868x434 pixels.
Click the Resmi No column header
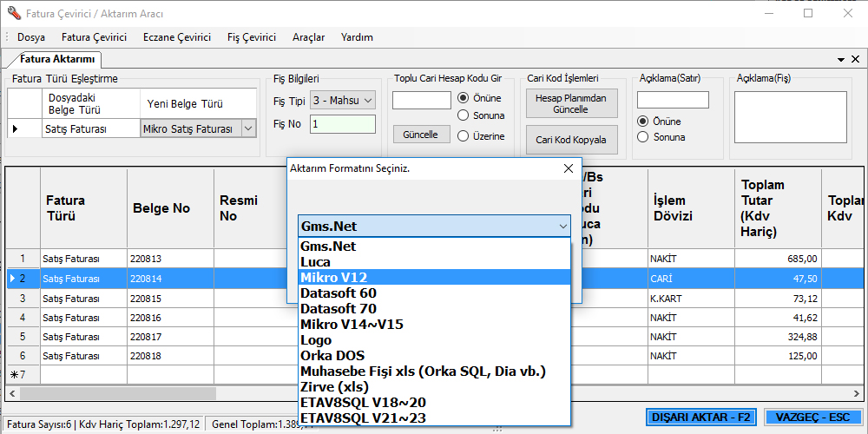point(250,208)
